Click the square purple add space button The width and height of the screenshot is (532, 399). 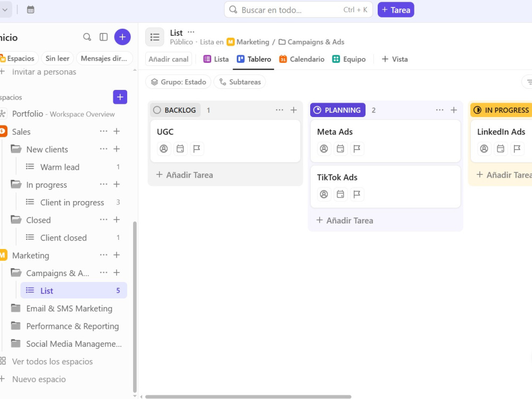[x=120, y=97]
